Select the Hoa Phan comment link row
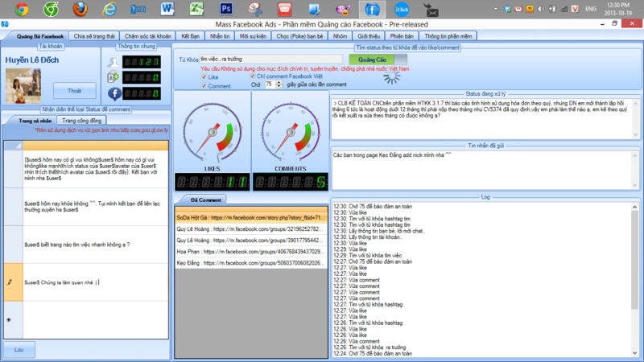 coord(251,252)
